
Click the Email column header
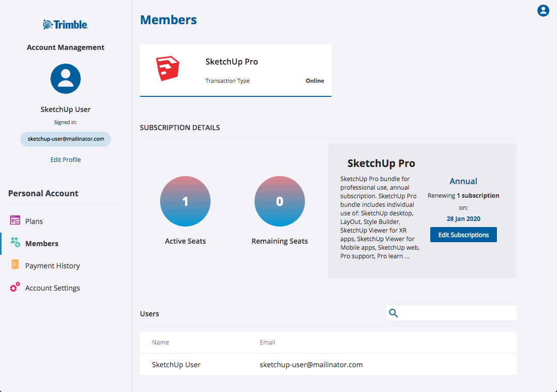268,343
